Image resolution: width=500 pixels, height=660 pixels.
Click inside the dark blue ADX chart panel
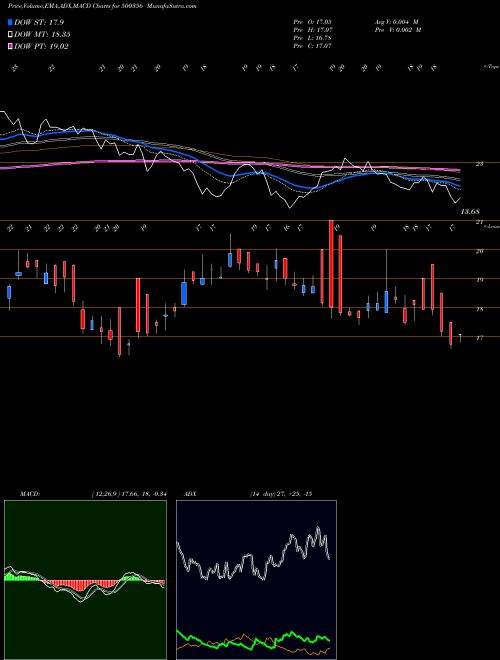pyautogui.click(x=256, y=580)
